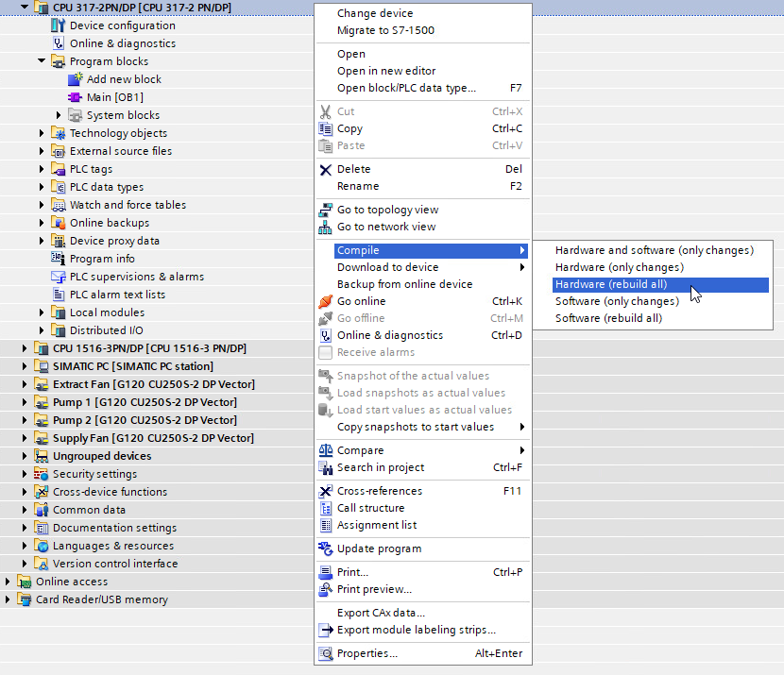Click the Languages & resources globe icon

(x=42, y=546)
